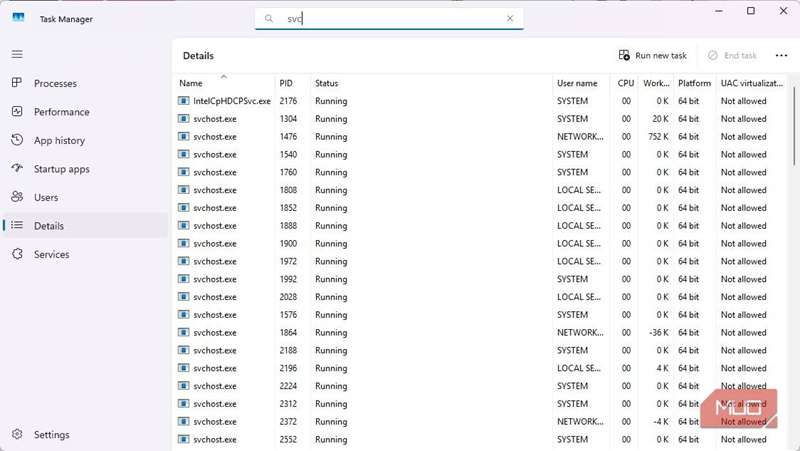Sort by the Platform column header

(x=694, y=83)
